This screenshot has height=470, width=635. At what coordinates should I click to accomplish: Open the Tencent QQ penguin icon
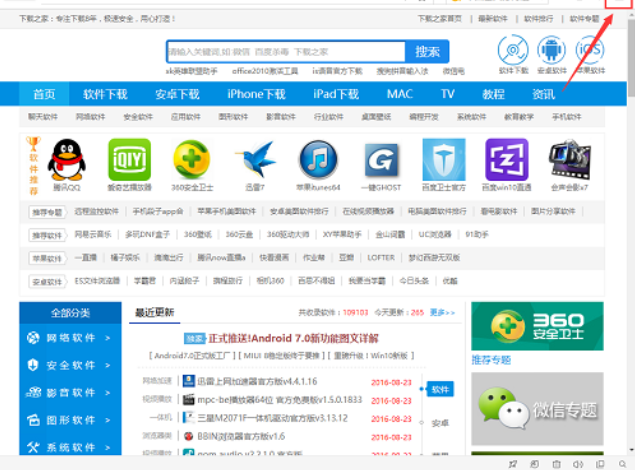[67, 160]
